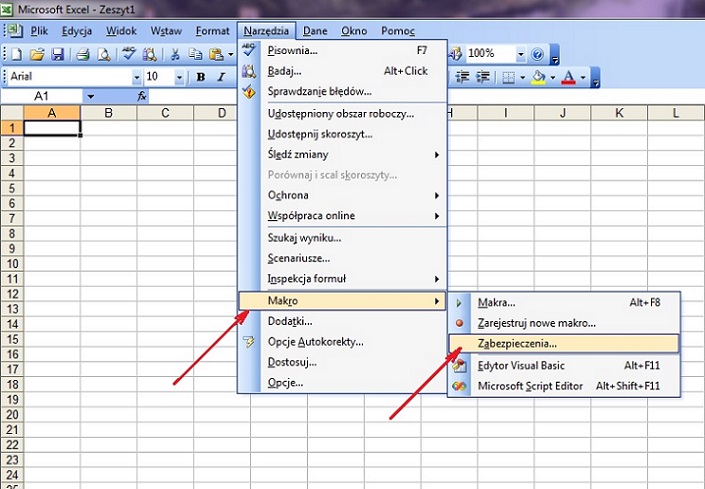This screenshot has height=489, width=705.
Task: Open Print Preview from the toolbar
Action: tap(104, 54)
